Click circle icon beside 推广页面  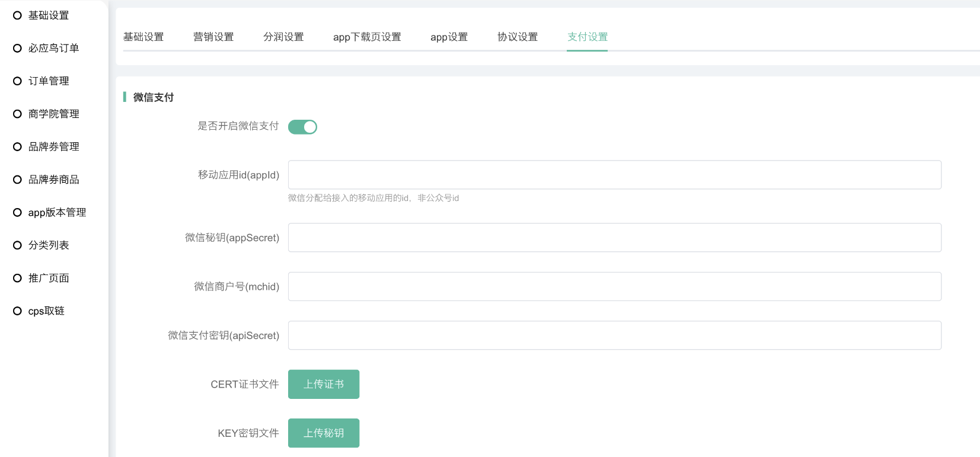[x=17, y=278]
